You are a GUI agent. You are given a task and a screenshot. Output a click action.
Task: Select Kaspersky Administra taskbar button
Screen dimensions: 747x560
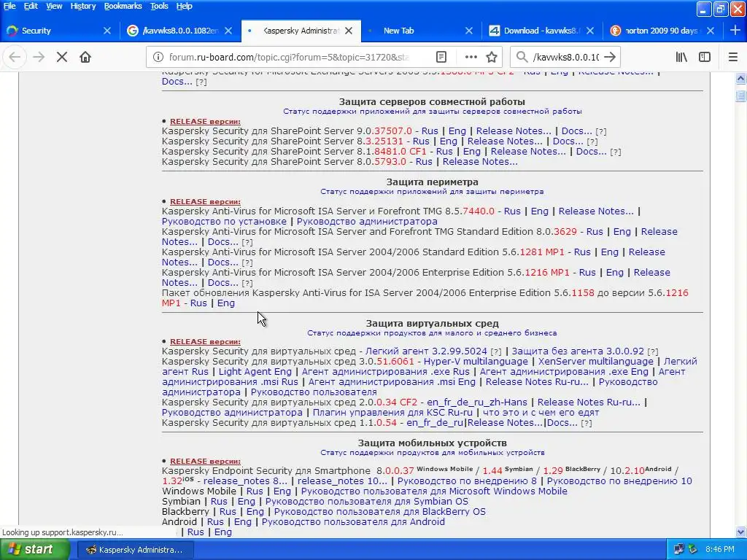click(135, 550)
